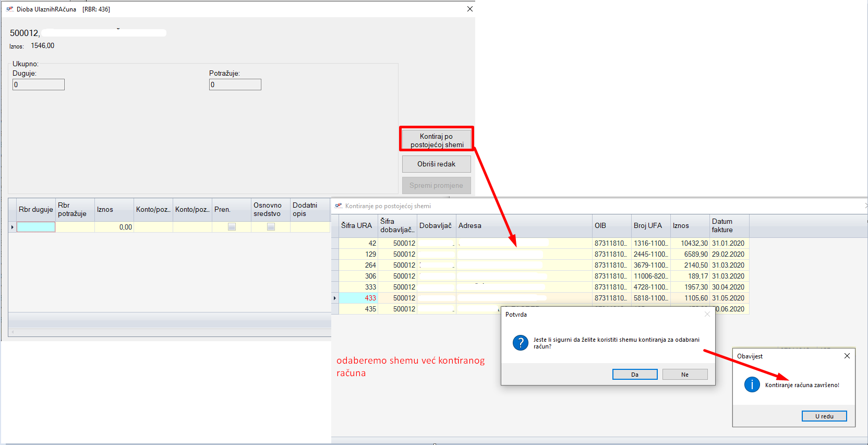Screen dimensions: 868x445
Task: Sort by 'Datum fakture' column header
Action: (729, 226)
